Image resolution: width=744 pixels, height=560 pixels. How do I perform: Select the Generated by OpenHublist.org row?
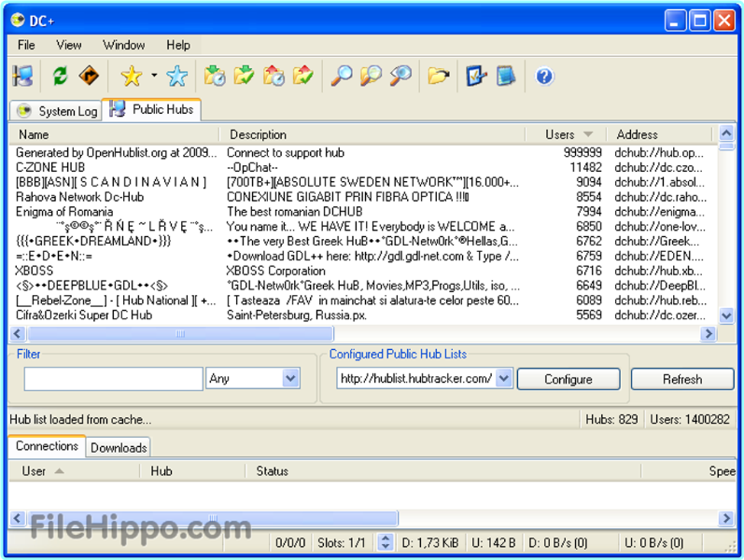click(x=363, y=153)
